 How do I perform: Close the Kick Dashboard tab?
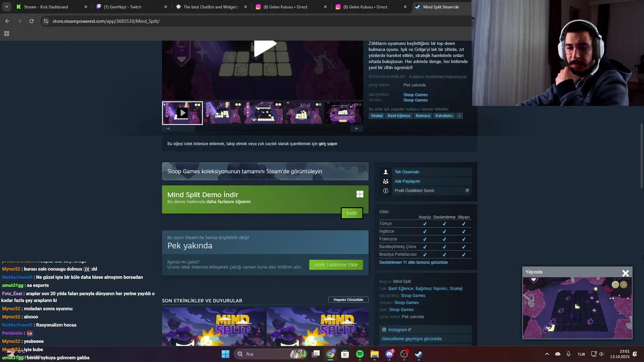click(86, 7)
